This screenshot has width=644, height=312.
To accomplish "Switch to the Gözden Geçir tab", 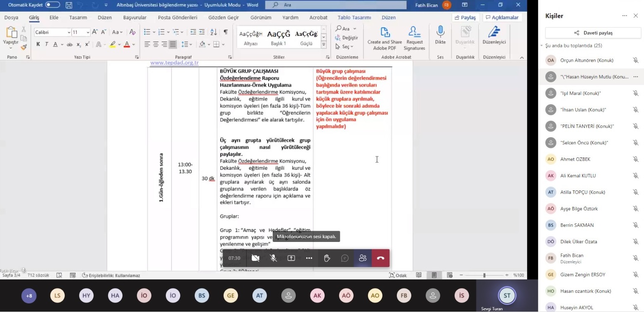I will (223, 18).
